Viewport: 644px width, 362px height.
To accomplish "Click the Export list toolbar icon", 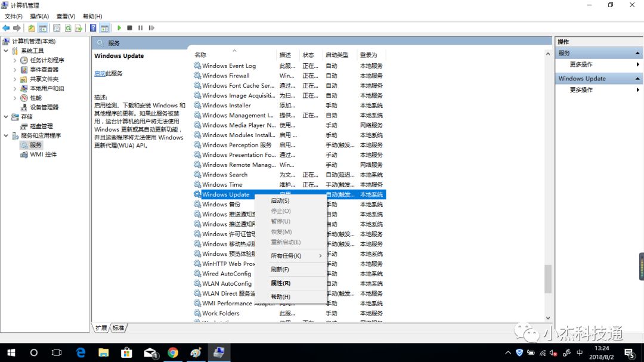I will tap(79, 28).
